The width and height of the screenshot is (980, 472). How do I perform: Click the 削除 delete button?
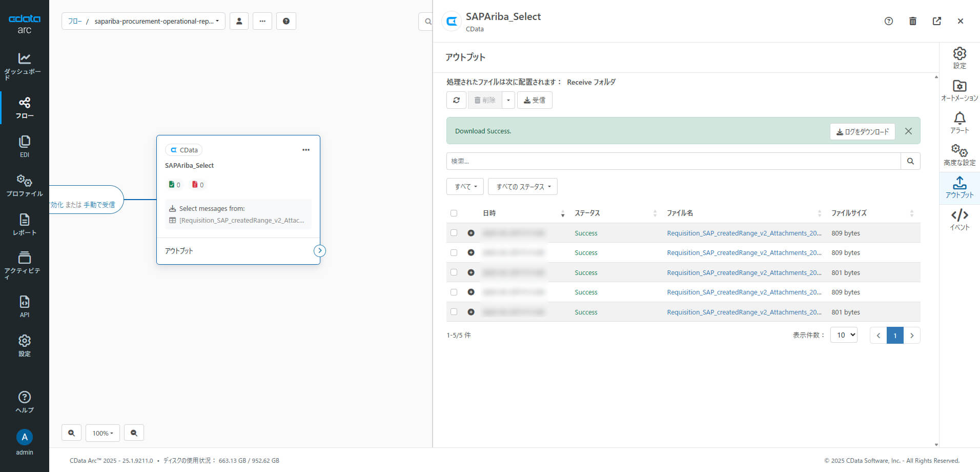pos(484,100)
